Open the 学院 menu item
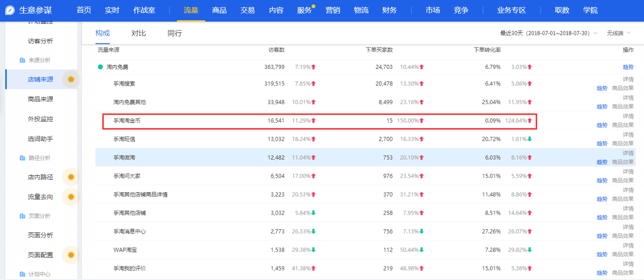This screenshot has width=644, height=280. click(x=590, y=11)
